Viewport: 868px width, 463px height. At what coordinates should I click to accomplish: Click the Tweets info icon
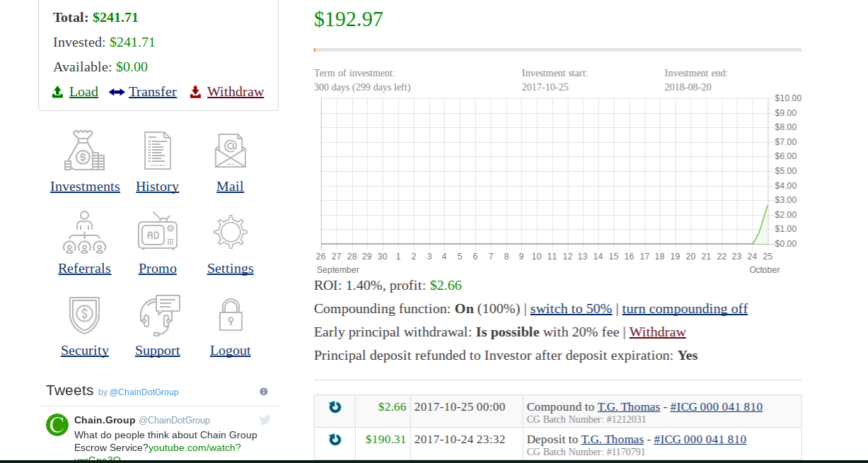[x=264, y=392]
